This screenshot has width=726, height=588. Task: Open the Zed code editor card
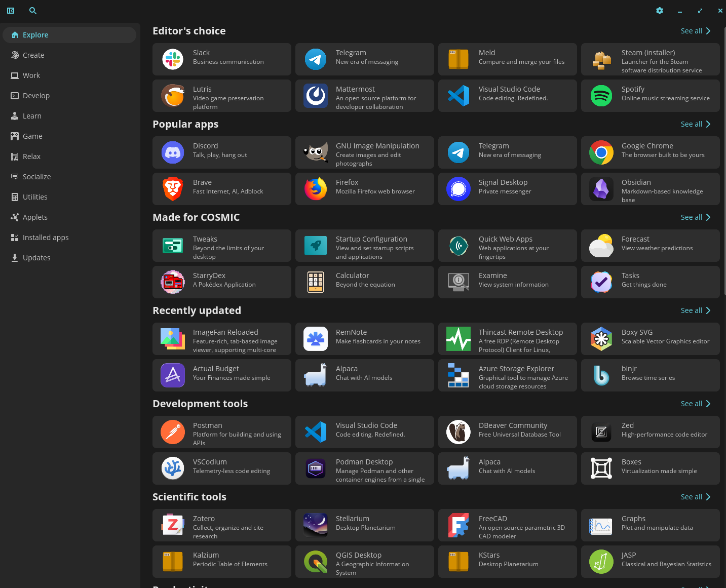[650, 432]
